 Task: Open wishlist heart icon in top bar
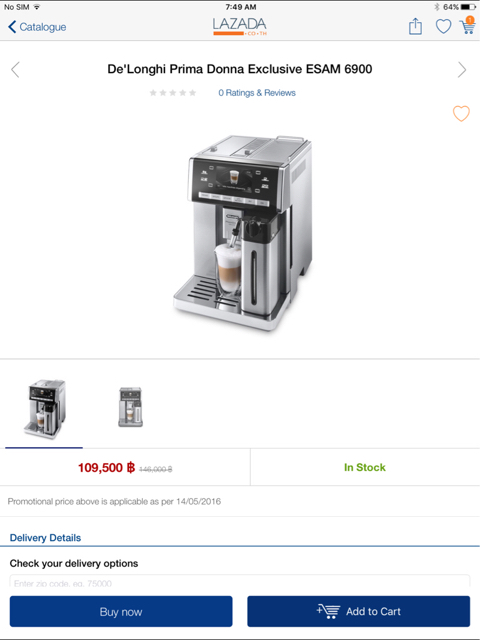tap(443, 27)
